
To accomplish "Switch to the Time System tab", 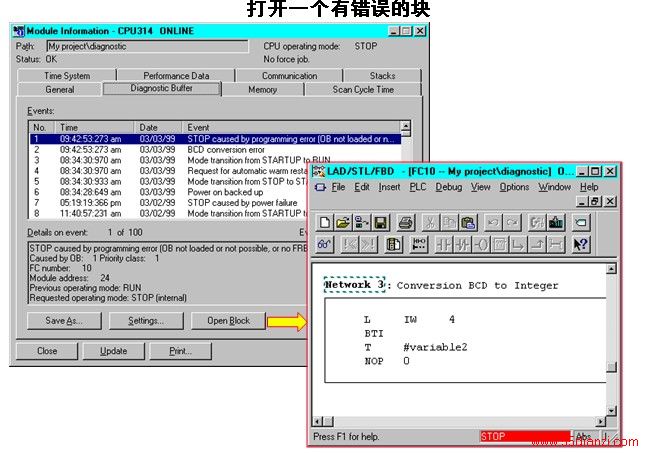I will [x=67, y=76].
